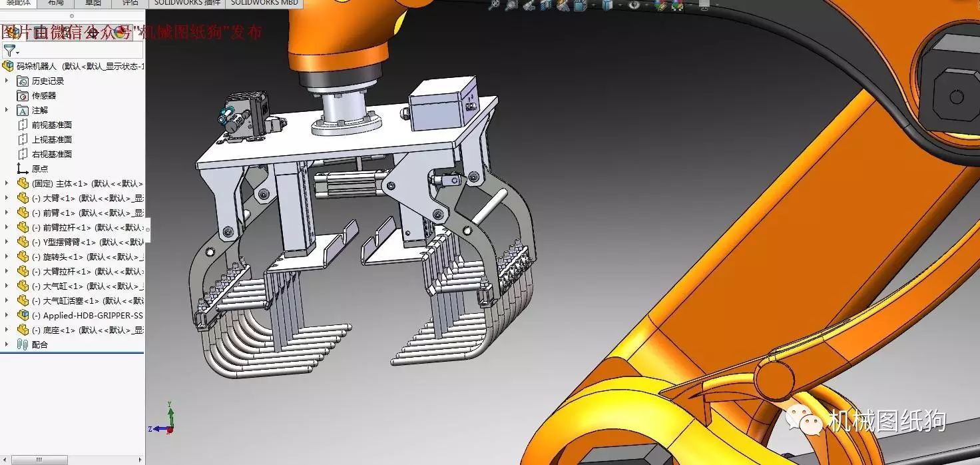Click the Sensors folder icon (传感器)
Screen dimensions: 980x465
pyautogui.click(x=23, y=95)
